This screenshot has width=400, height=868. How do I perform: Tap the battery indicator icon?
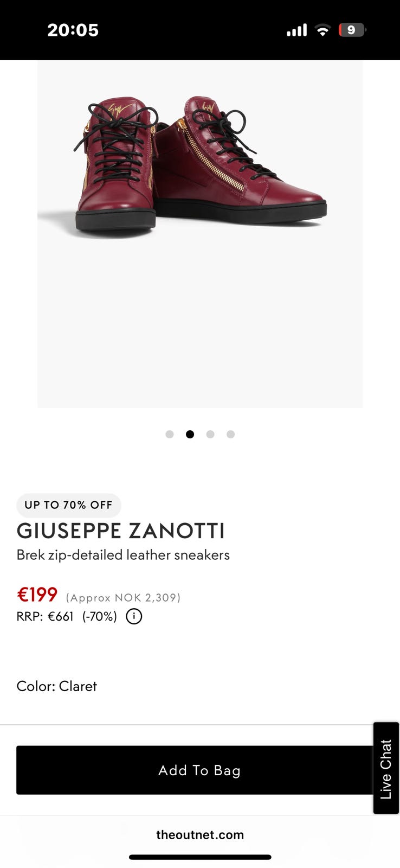point(352,30)
